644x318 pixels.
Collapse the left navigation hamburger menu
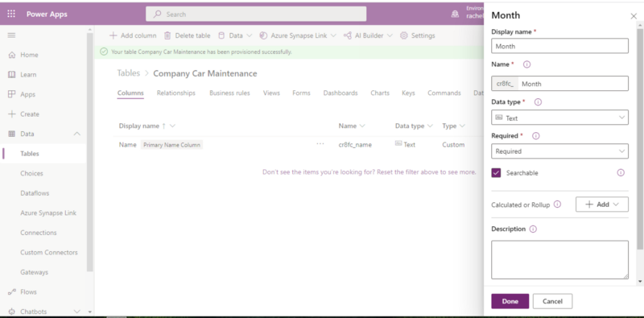point(11,35)
